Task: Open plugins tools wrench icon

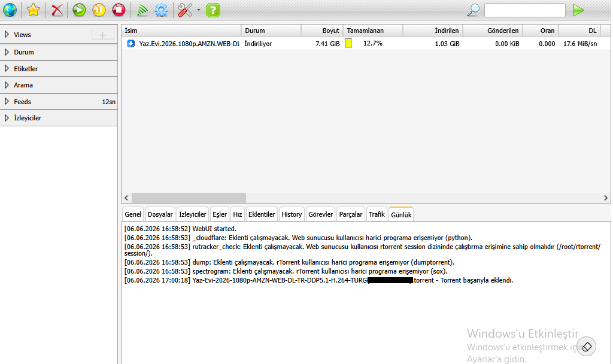Action: 185,10
